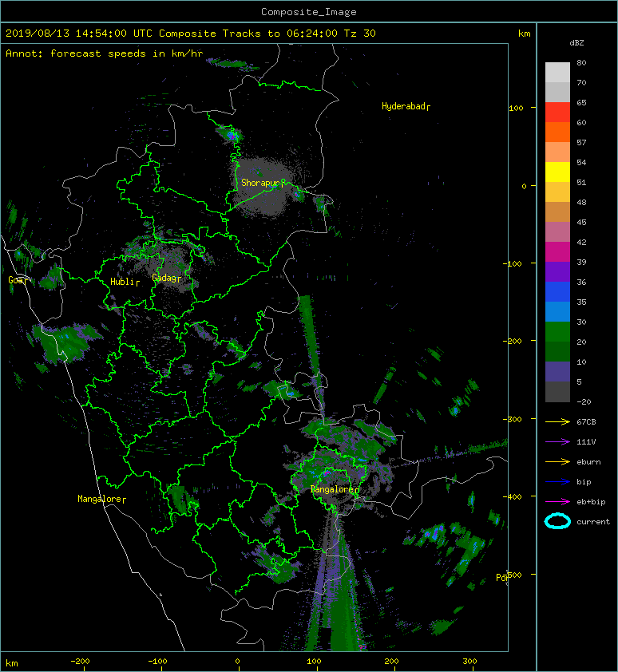
Task: Click the -20 dBZ scale value
Action: point(584,401)
